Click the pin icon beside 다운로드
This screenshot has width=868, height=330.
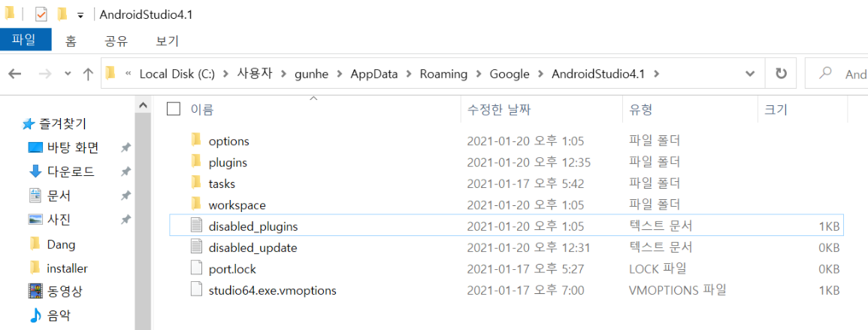126,171
